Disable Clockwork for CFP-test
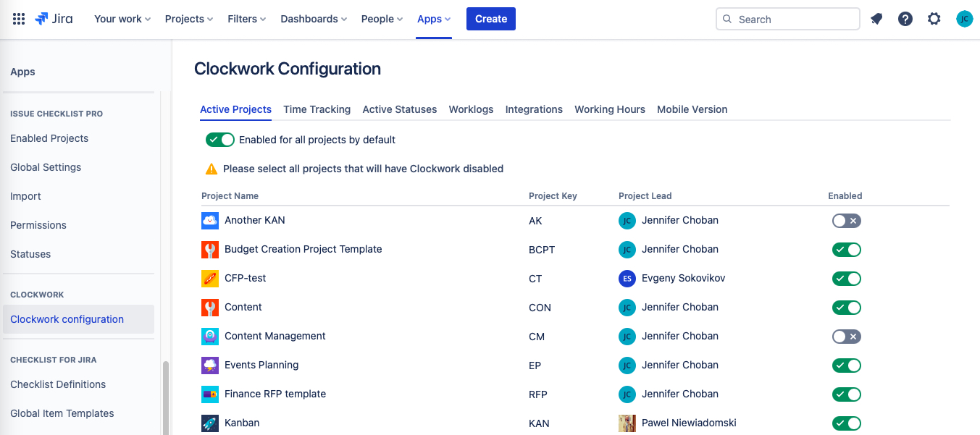980x435 pixels. [847, 279]
